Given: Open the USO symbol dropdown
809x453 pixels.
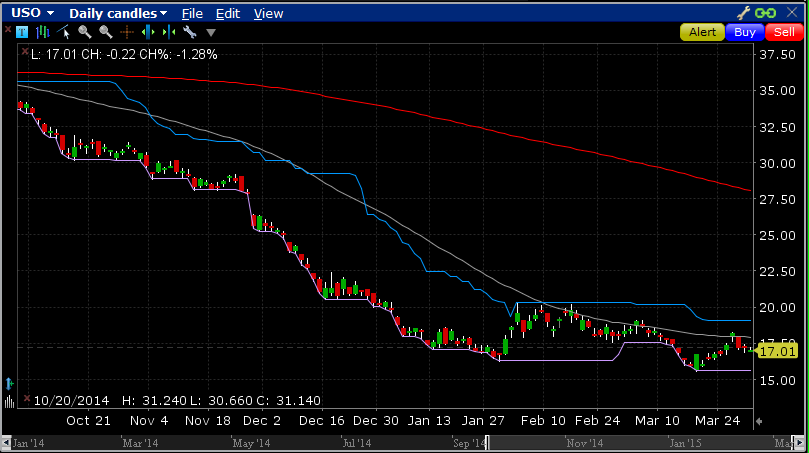Looking at the screenshot, I should pyautogui.click(x=33, y=14).
